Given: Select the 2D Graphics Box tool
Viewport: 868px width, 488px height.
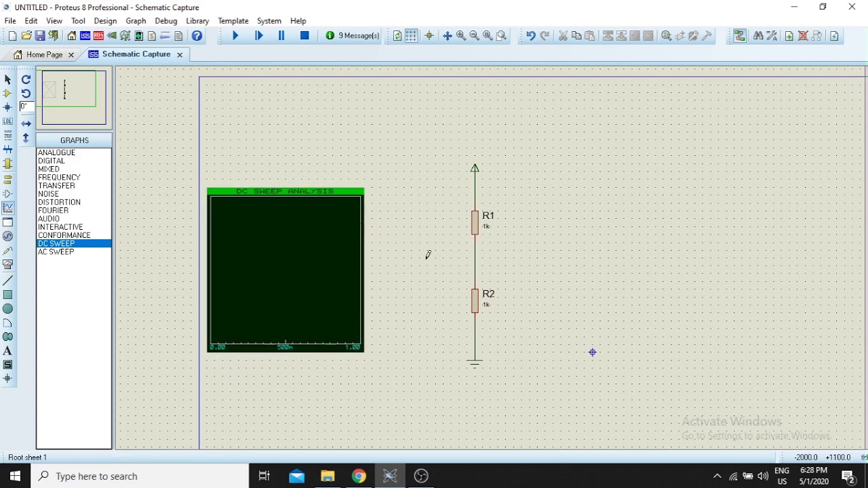Looking at the screenshot, I should (7, 295).
